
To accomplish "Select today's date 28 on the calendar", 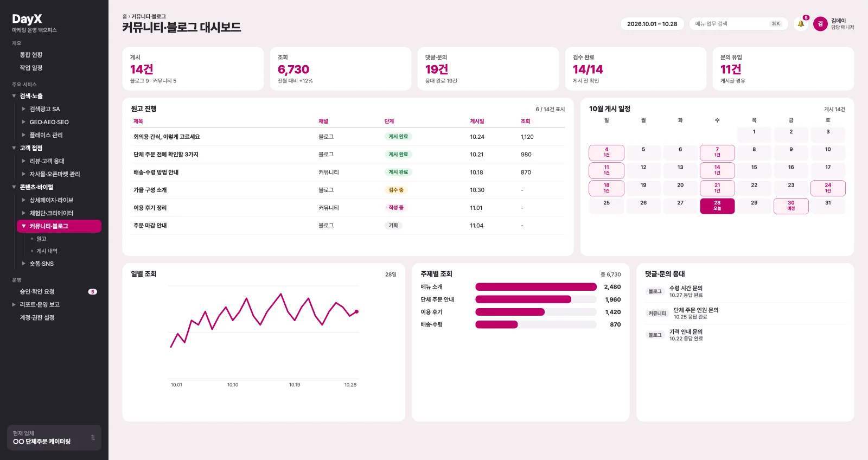I will 717,206.
